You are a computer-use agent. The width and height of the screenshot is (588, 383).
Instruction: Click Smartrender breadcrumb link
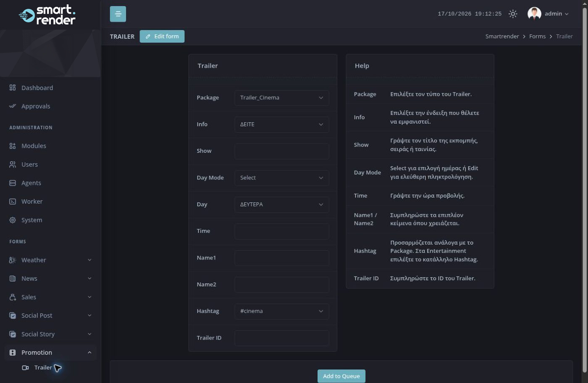click(502, 36)
